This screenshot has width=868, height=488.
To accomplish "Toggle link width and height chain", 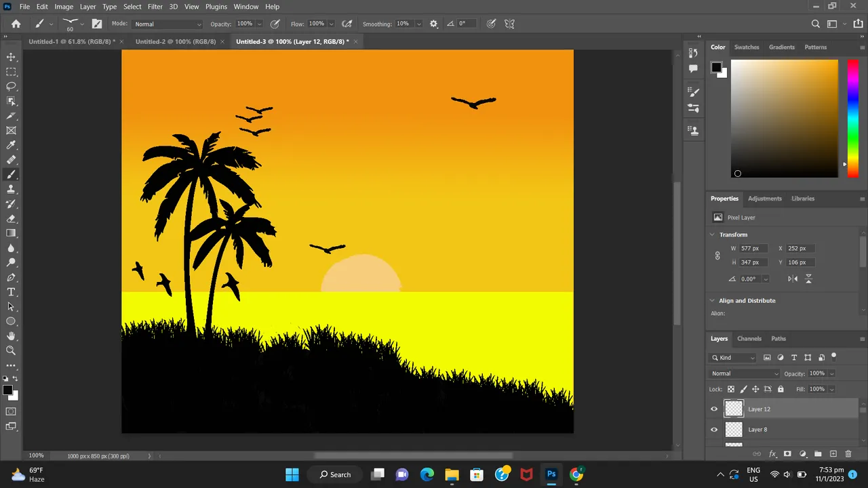I will (x=717, y=256).
